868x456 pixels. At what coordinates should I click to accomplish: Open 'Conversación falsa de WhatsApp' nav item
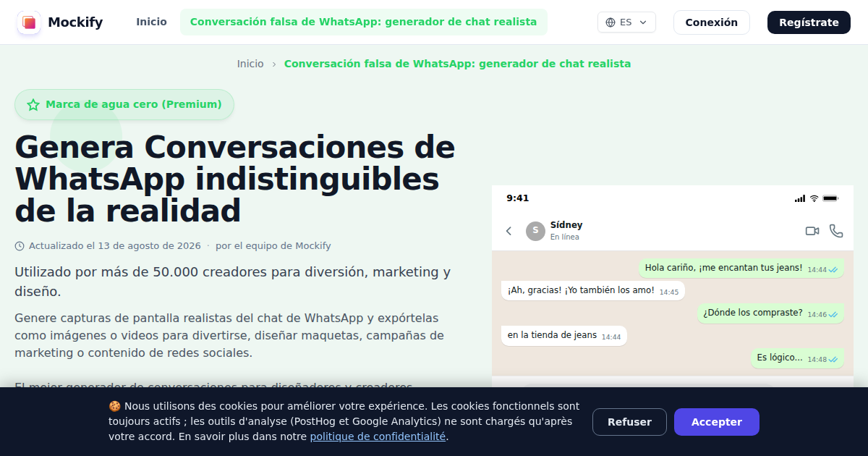click(364, 22)
